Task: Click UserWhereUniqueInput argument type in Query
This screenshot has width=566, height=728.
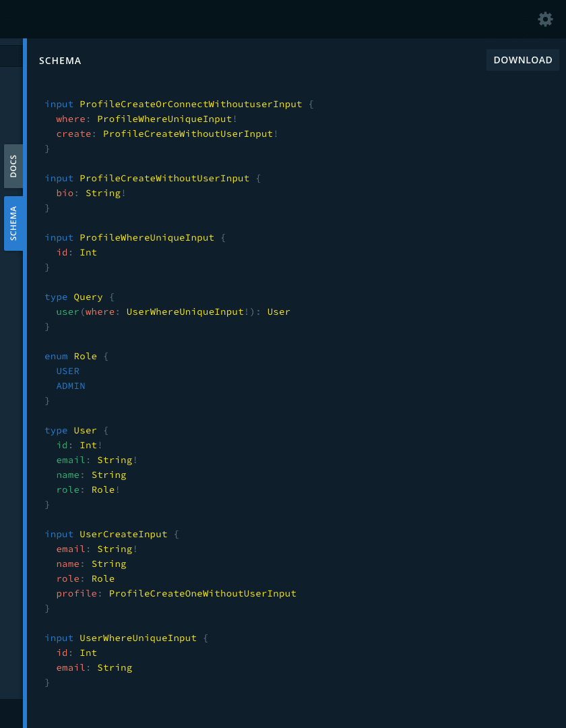Action: pos(185,311)
